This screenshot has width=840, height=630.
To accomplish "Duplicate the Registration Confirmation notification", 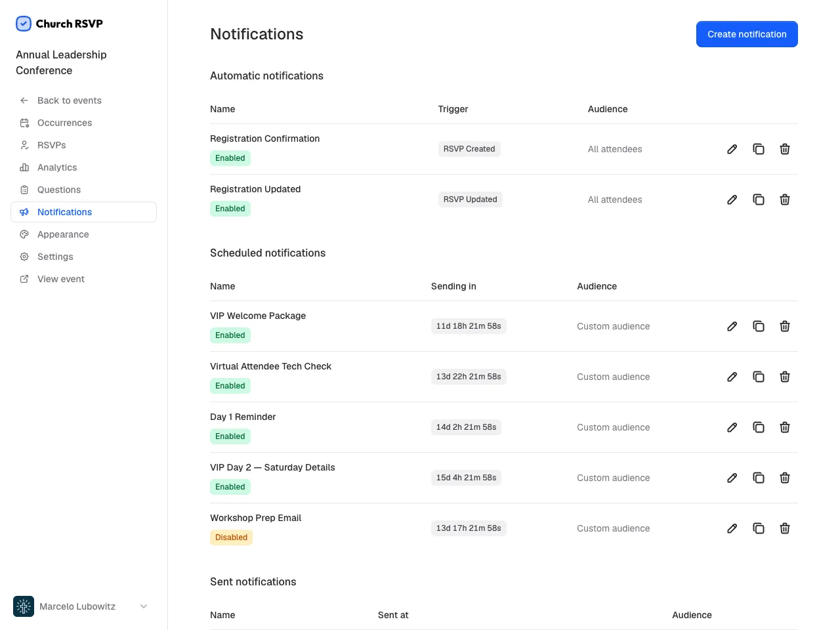I will 759,149.
